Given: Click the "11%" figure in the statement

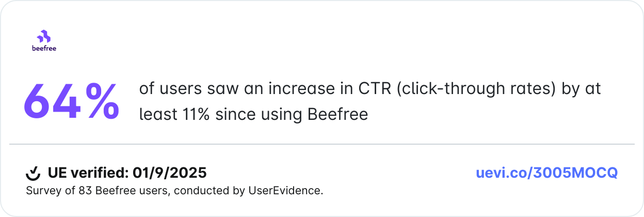Looking at the screenshot, I should [x=195, y=114].
